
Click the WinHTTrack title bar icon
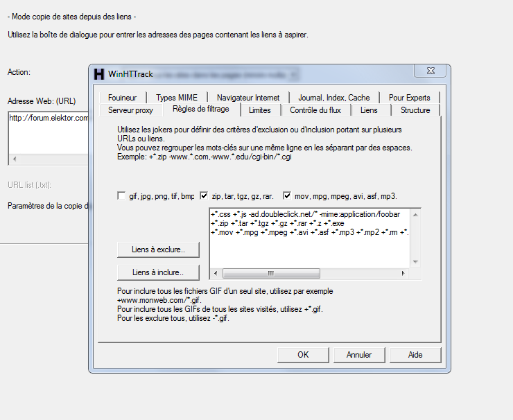click(99, 73)
